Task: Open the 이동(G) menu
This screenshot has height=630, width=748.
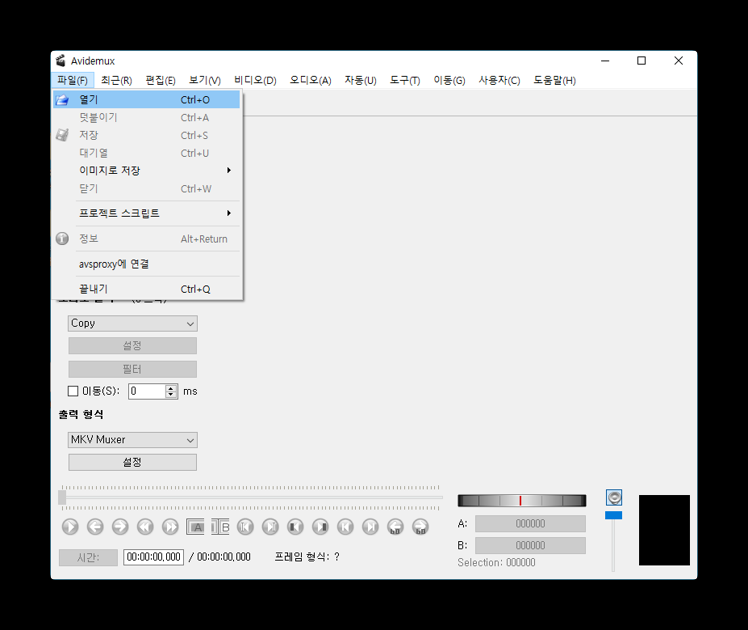Action: (x=449, y=80)
